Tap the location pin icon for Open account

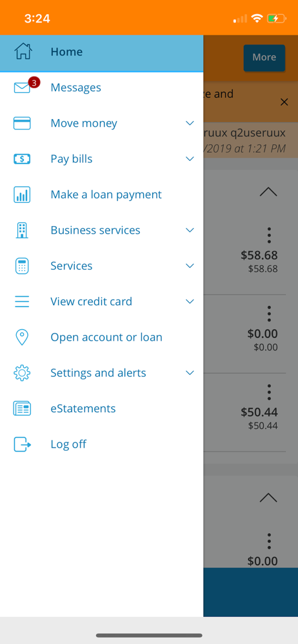point(22,337)
